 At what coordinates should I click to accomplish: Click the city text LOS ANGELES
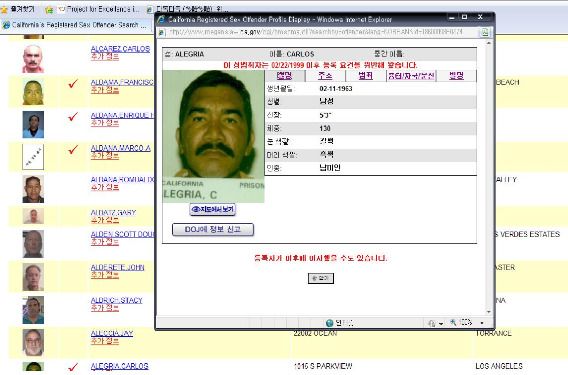click(x=499, y=366)
